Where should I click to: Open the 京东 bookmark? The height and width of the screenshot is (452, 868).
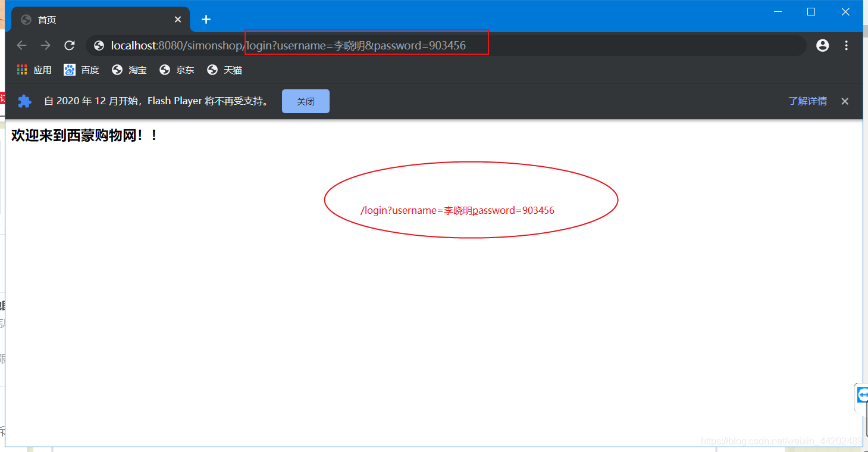point(177,70)
